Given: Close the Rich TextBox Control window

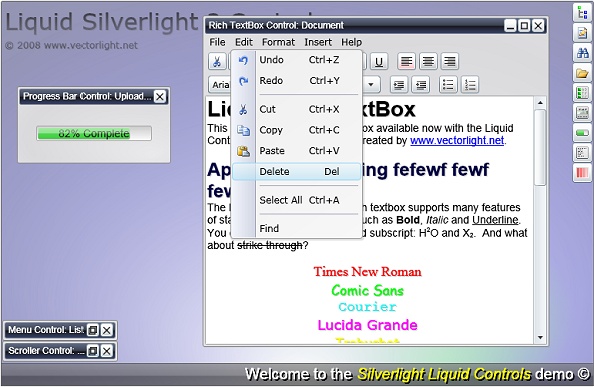Looking at the screenshot, I should (538, 26).
